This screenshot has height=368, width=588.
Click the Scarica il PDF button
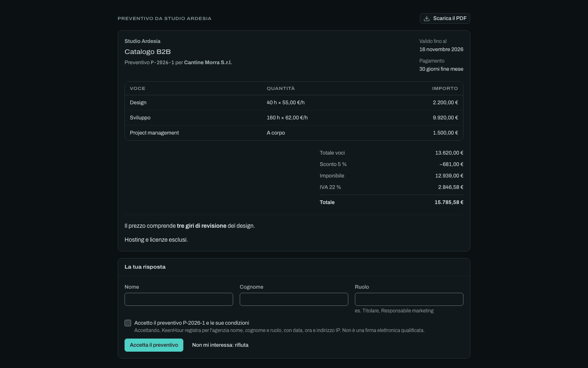pos(445,18)
